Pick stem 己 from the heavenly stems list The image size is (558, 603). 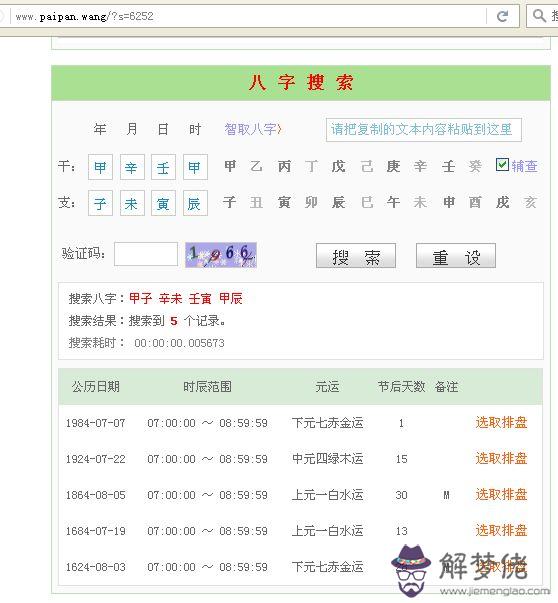pyautogui.click(x=367, y=166)
